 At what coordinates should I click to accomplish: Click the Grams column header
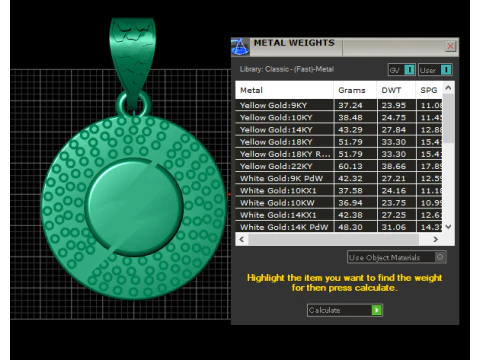point(355,90)
